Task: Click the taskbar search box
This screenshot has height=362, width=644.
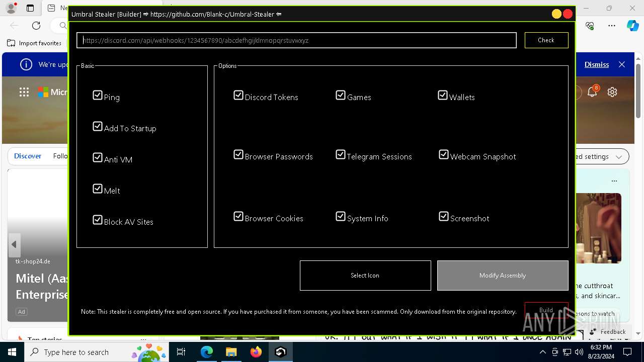Action: pos(97,352)
